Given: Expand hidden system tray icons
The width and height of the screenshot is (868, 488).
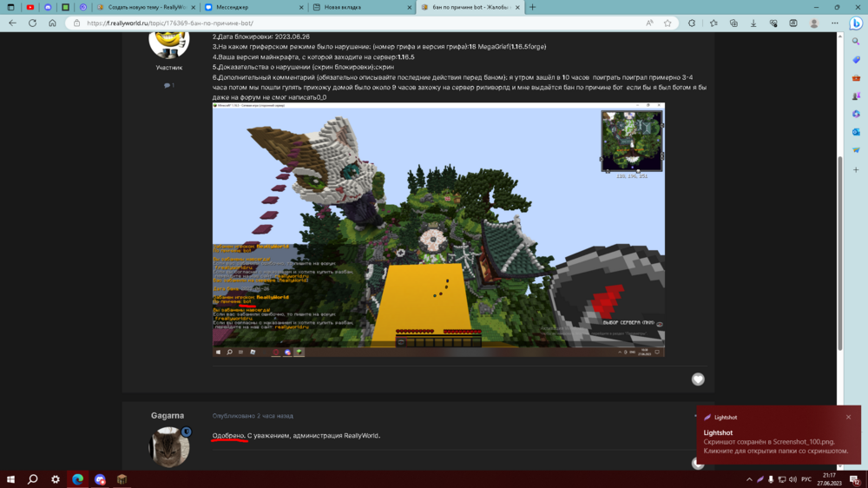Looking at the screenshot, I should pos(749,479).
